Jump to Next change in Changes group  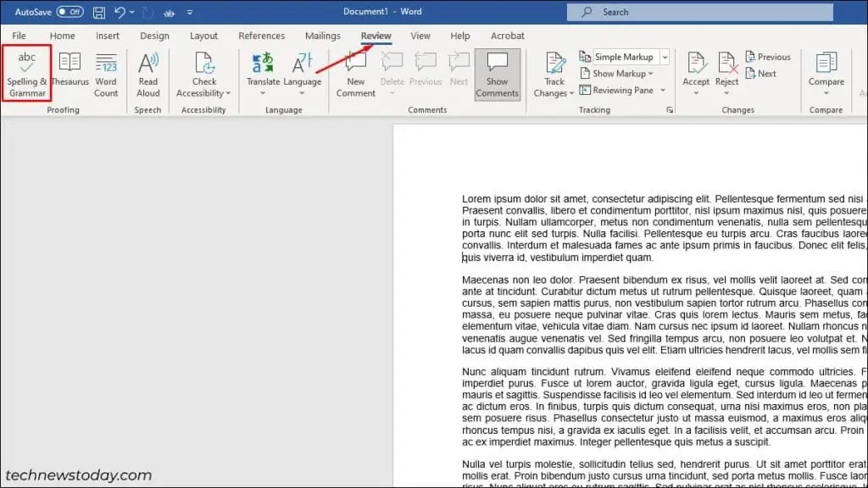[x=760, y=73]
